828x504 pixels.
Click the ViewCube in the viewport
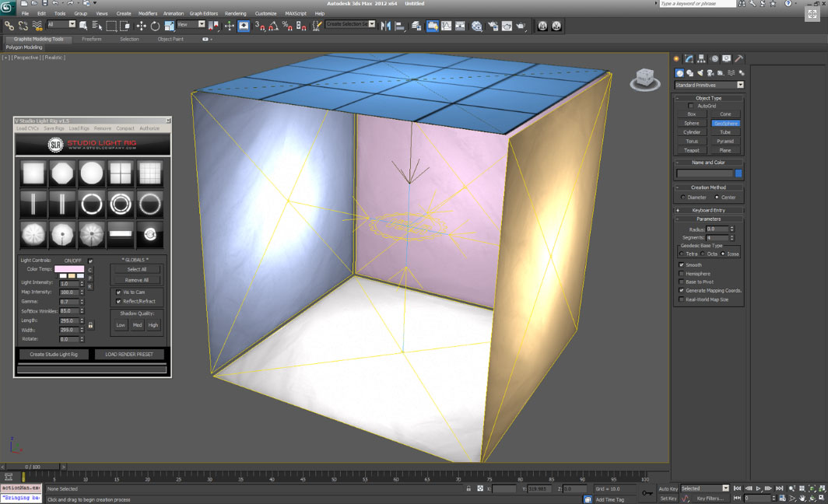coord(644,79)
